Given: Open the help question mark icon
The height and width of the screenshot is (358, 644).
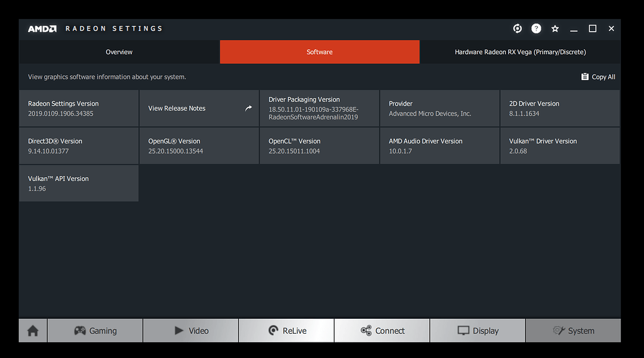Looking at the screenshot, I should point(536,29).
